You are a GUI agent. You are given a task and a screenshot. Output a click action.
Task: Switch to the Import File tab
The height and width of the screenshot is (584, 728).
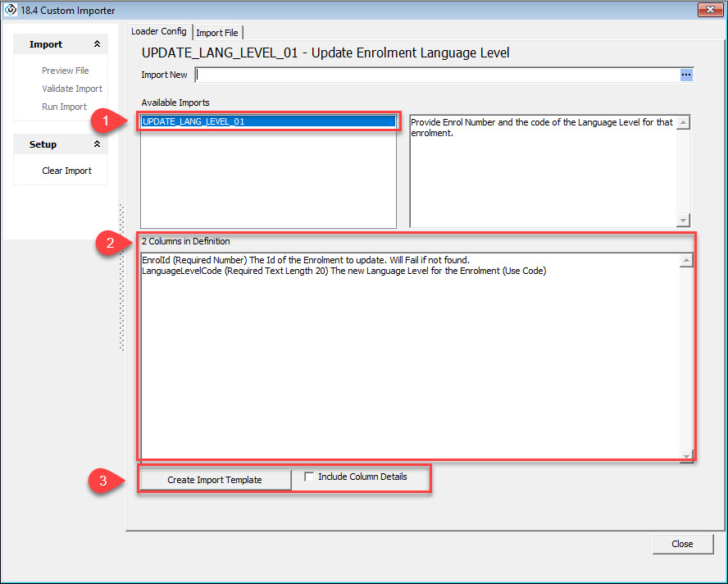click(217, 33)
